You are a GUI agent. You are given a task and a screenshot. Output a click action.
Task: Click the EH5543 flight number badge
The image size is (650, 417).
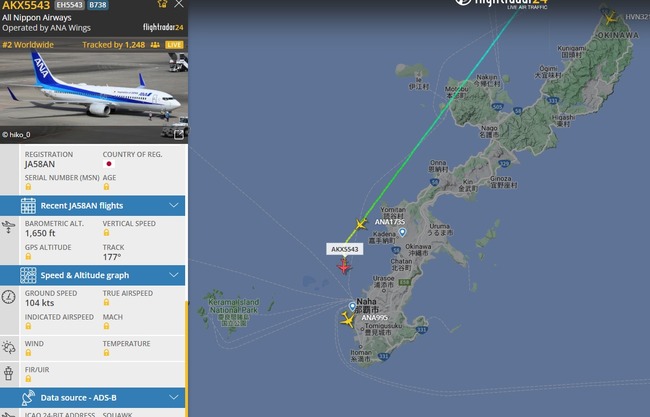click(x=69, y=5)
